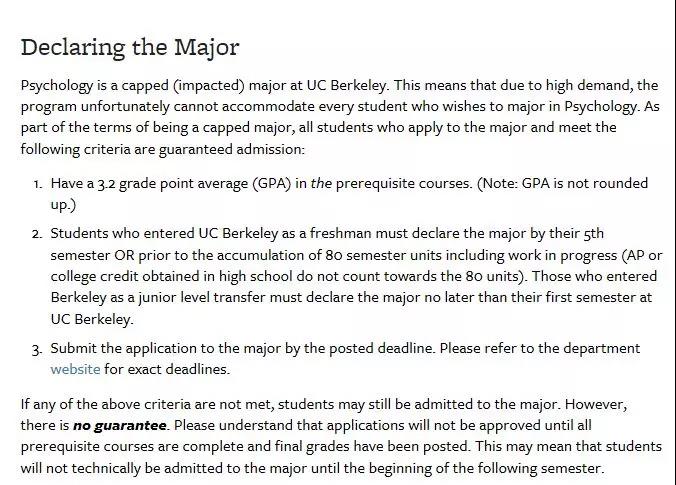The width and height of the screenshot is (676, 485).
Task: Click the bold "no guarantee" text
Action: click(119, 425)
